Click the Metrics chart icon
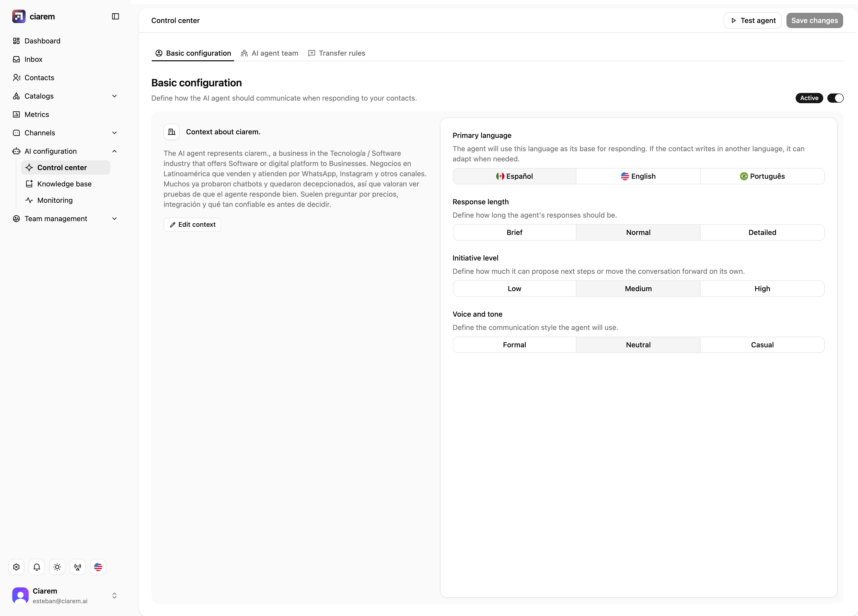 16,114
